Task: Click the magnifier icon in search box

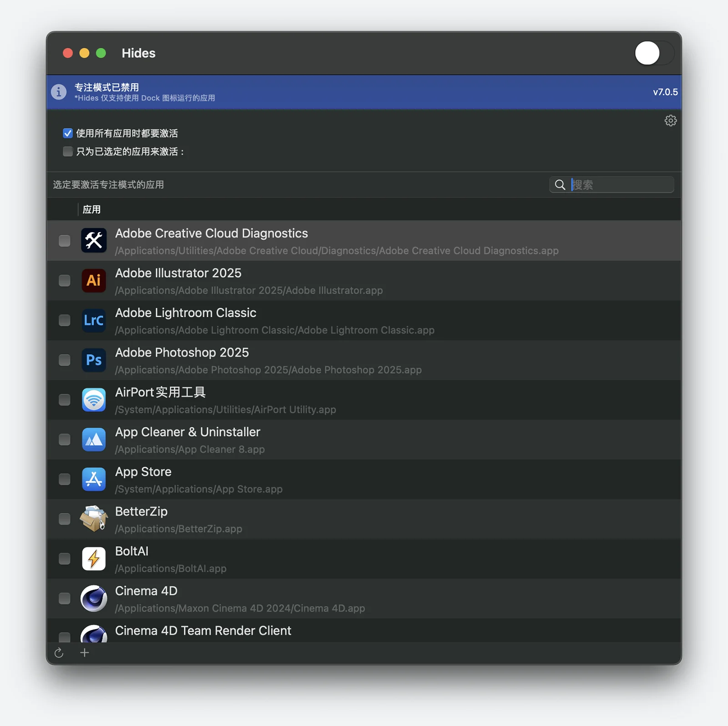Action: click(560, 185)
